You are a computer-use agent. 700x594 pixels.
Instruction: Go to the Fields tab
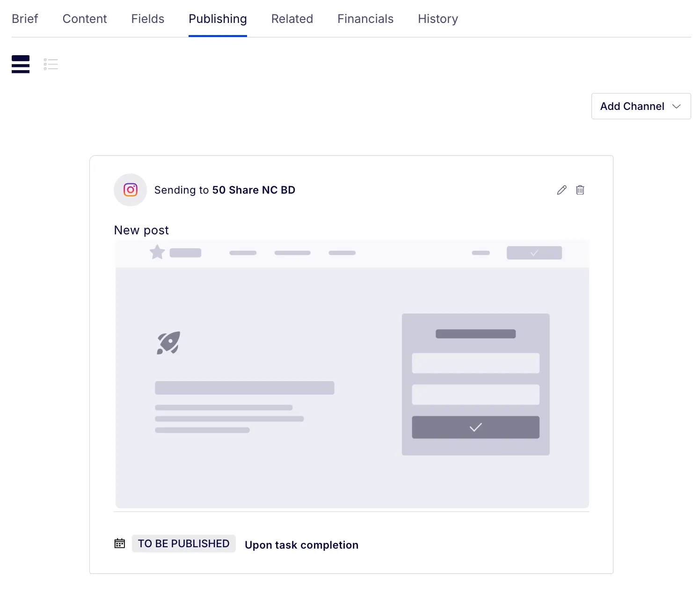point(148,19)
